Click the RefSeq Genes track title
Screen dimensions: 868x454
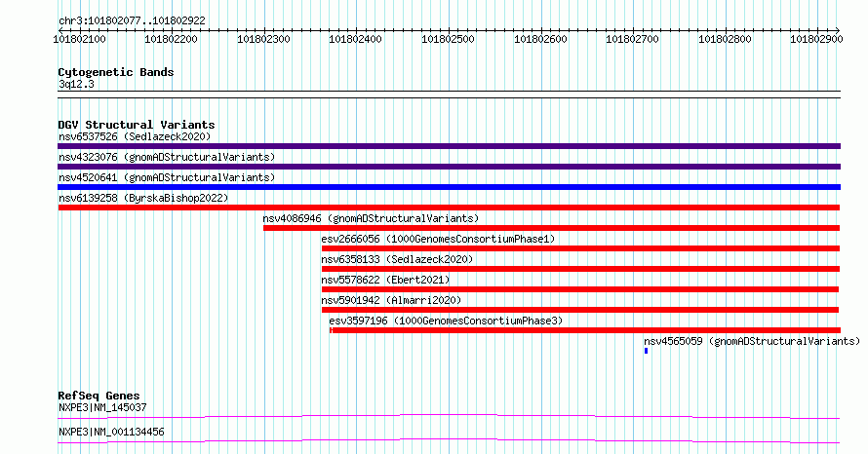click(x=99, y=396)
